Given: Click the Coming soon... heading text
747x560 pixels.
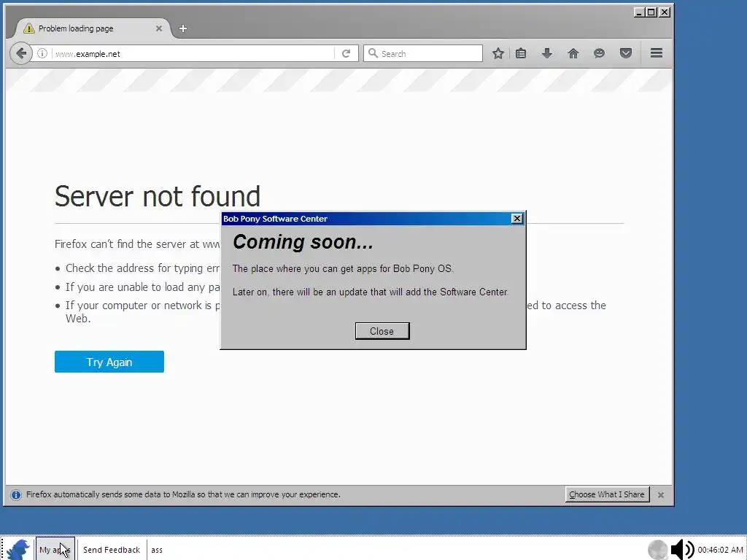Looking at the screenshot, I should (303, 242).
